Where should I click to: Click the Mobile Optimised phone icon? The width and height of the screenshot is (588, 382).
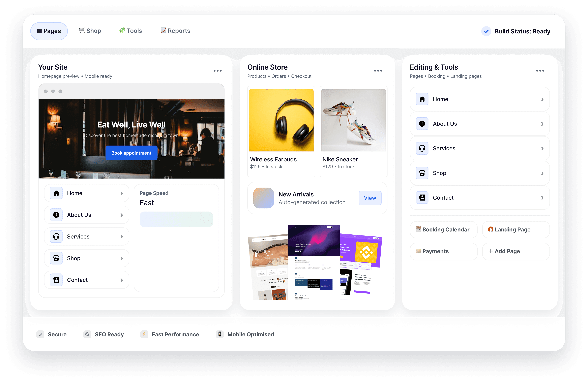[220, 334]
